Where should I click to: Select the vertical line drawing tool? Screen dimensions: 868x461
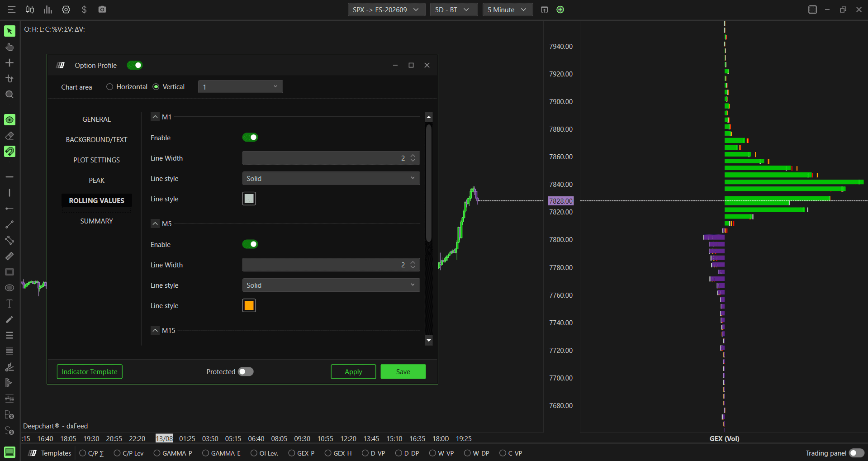coord(9,193)
